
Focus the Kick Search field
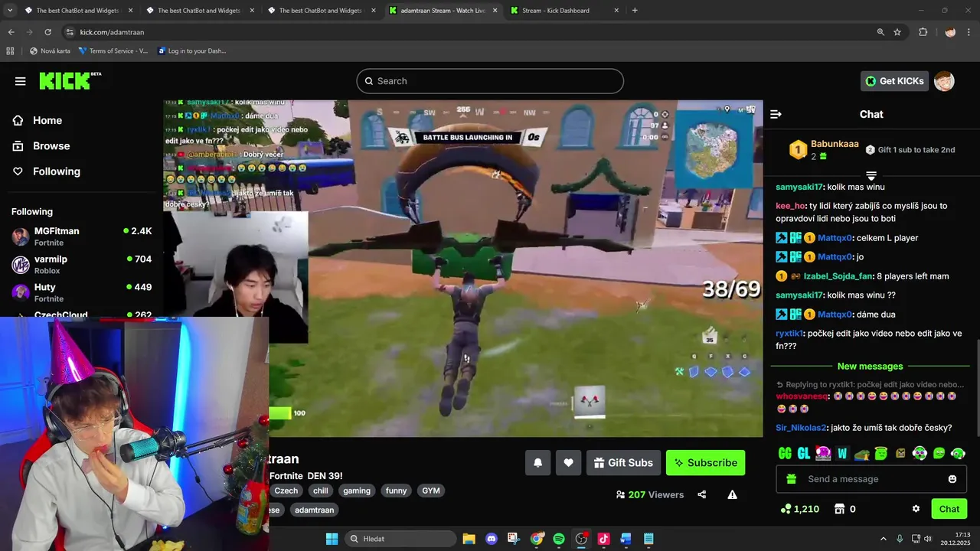point(490,81)
